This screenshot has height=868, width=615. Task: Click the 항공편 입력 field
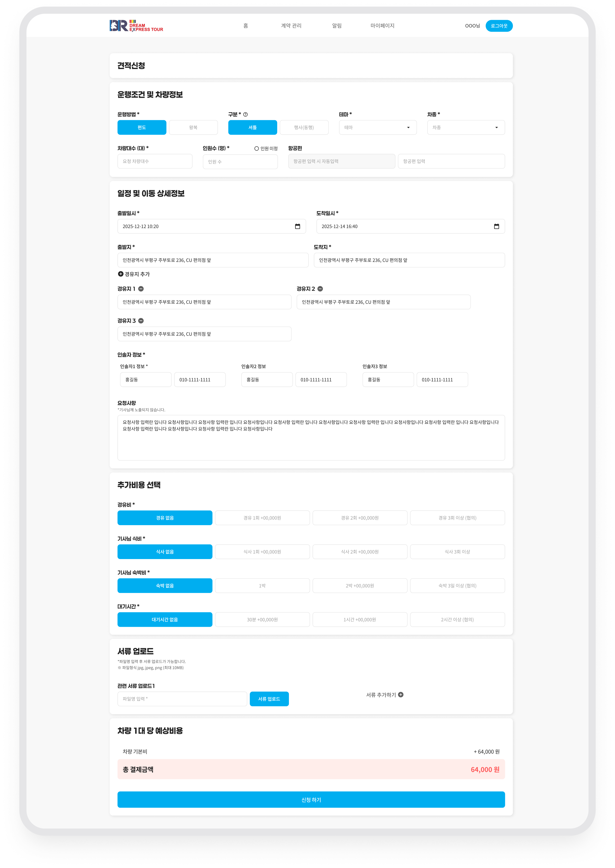(x=451, y=161)
